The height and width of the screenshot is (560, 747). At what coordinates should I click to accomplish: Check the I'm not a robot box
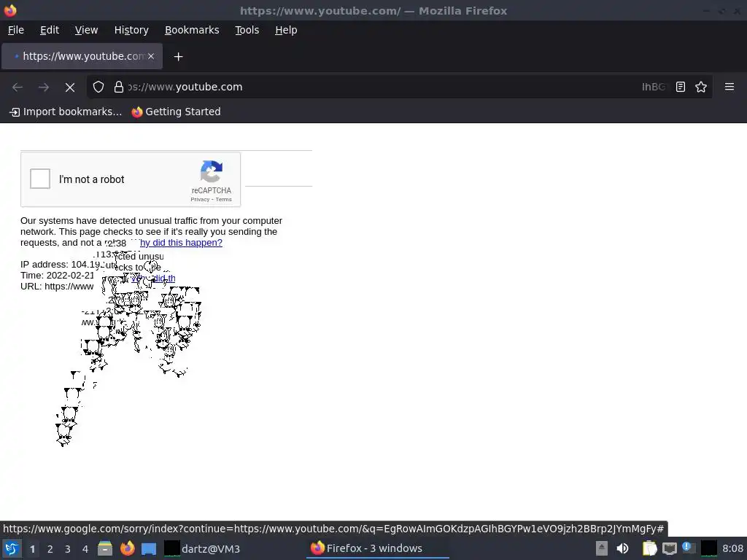click(x=40, y=179)
